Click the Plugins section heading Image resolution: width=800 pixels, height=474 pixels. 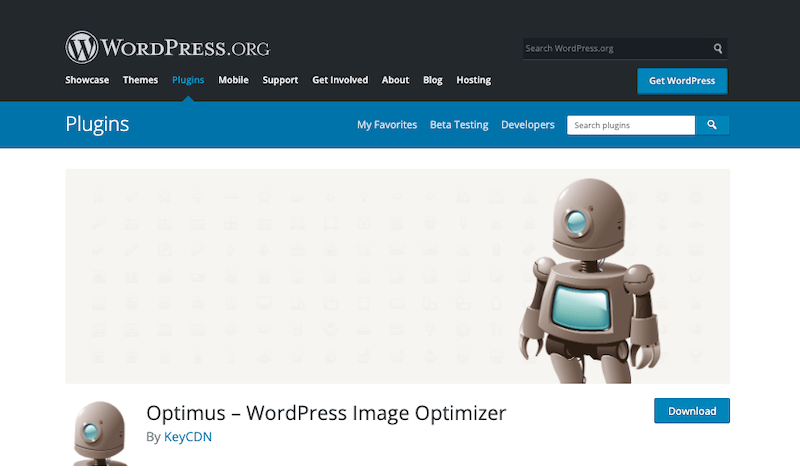(x=97, y=124)
